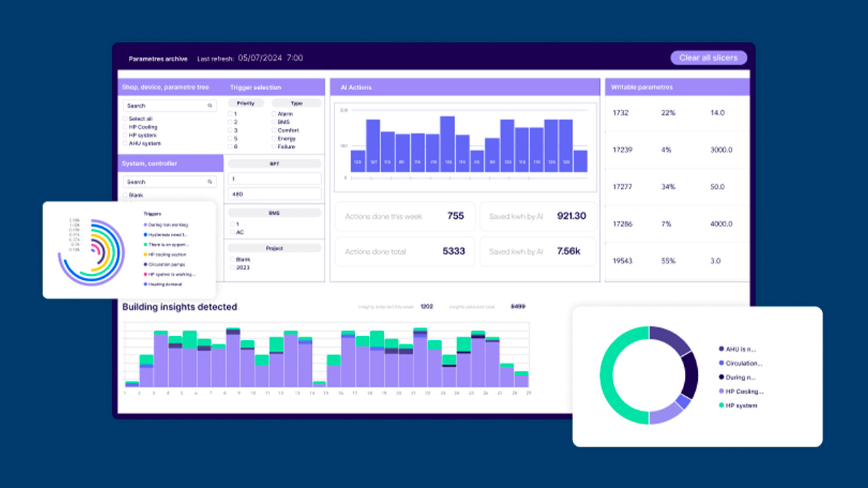
Task: Toggle the 'Energy' type checkbox
Action: (274, 138)
